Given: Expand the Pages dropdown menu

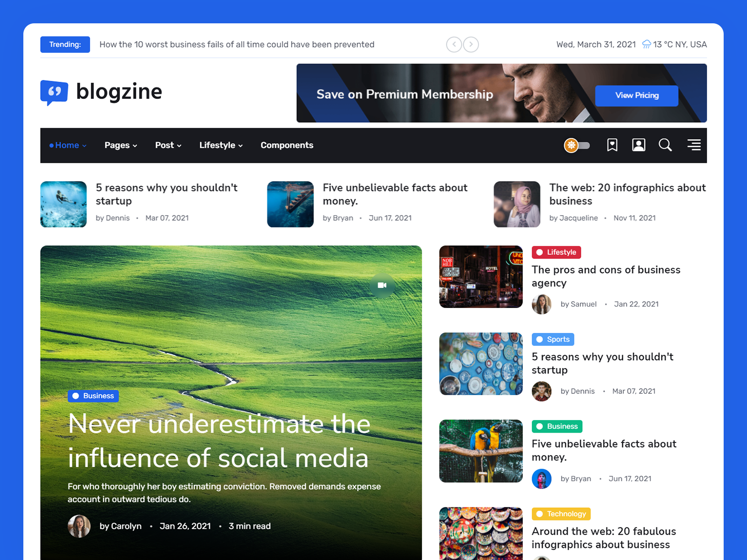Looking at the screenshot, I should pyautogui.click(x=120, y=146).
